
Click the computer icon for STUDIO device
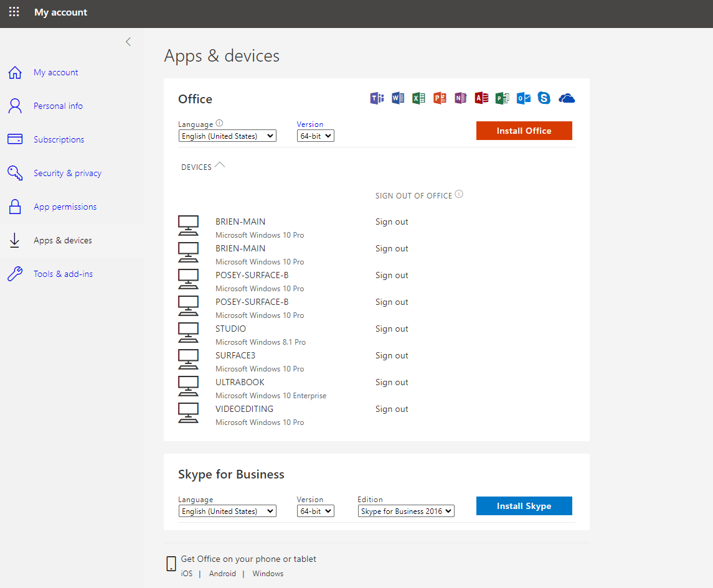tap(188, 333)
